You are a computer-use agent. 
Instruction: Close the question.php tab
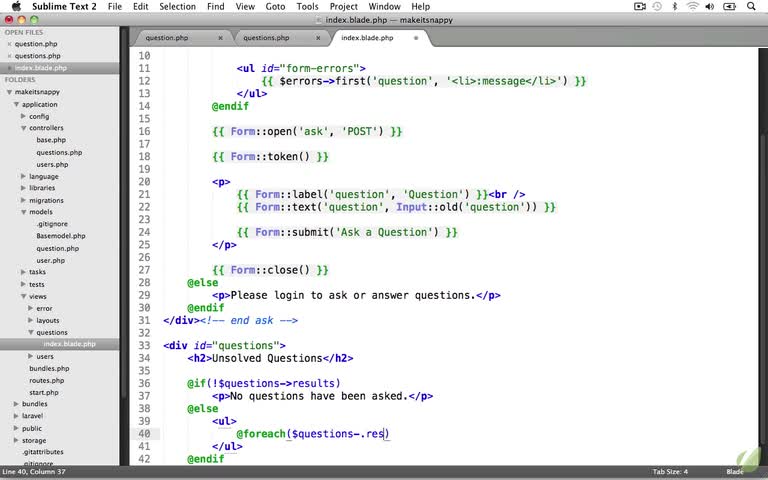(220, 38)
